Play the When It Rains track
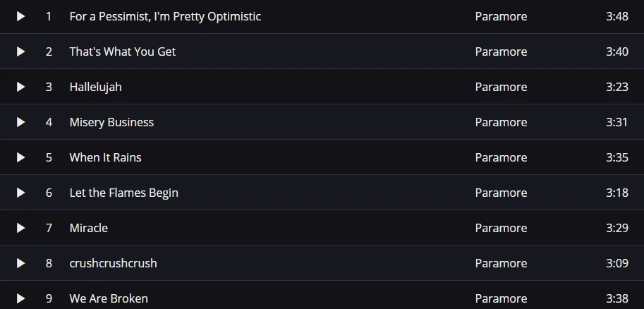This screenshot has height=309, width=644. click(x=20, y=158)
